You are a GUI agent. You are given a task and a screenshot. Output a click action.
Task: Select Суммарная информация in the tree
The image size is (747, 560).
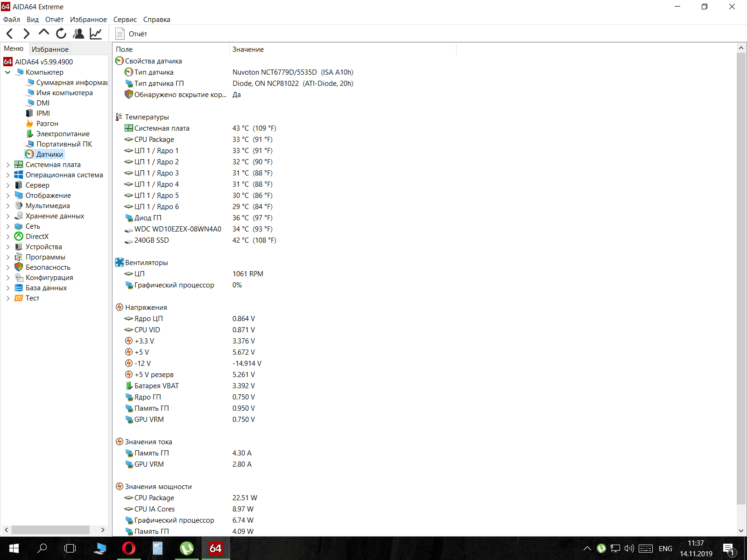tap(67, 83)
